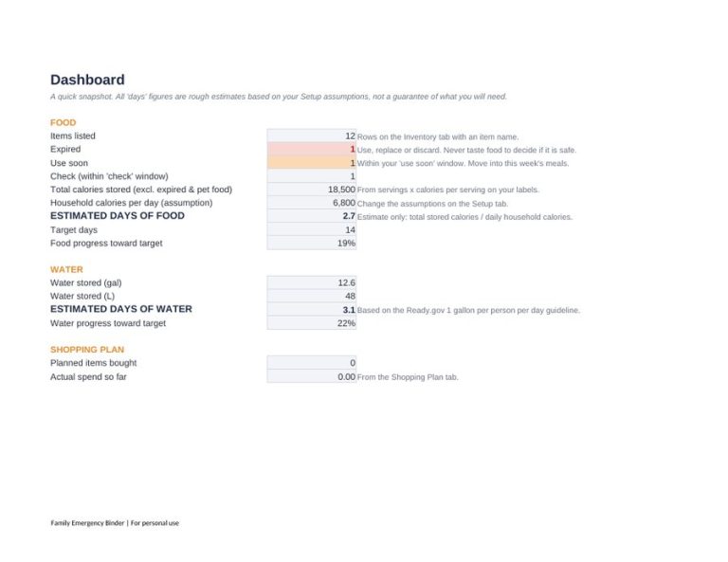728x562 pixels.
Task: Select the Water stored liters cell
Action: click(x=312, y=296)
